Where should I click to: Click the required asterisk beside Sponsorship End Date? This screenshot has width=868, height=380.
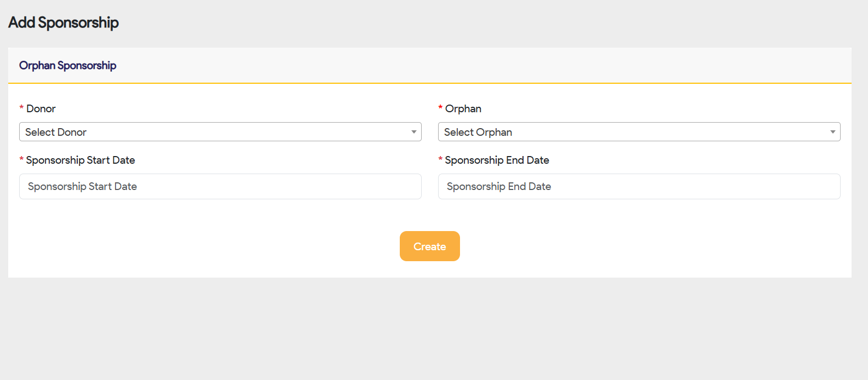click(440, 160)
